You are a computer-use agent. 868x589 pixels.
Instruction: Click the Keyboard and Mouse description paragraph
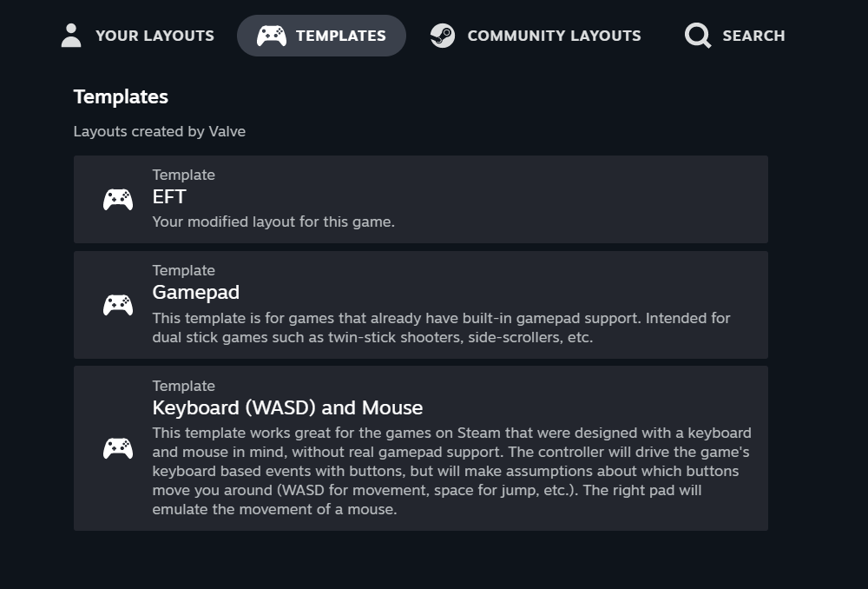pyautogui.click(x=451, y=471)
